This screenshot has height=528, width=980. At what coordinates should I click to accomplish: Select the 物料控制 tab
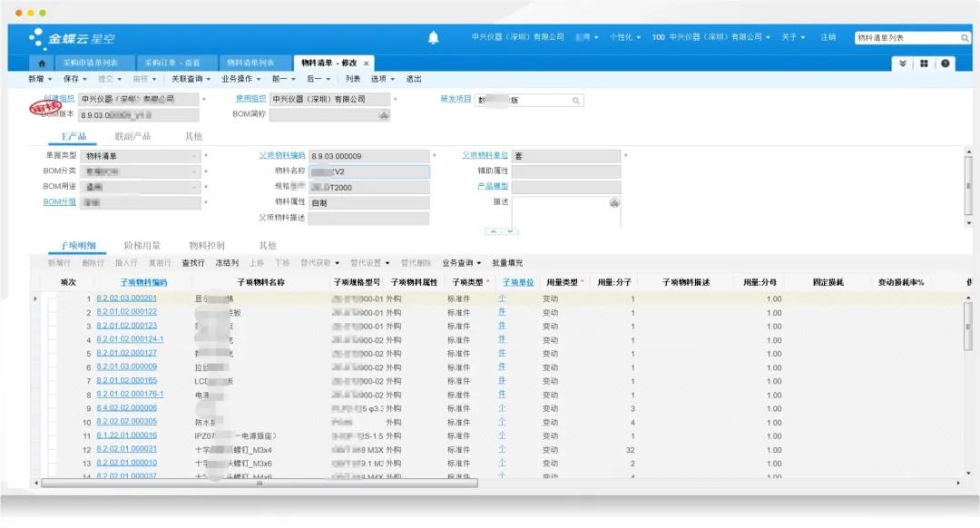[x=206, y=246]
